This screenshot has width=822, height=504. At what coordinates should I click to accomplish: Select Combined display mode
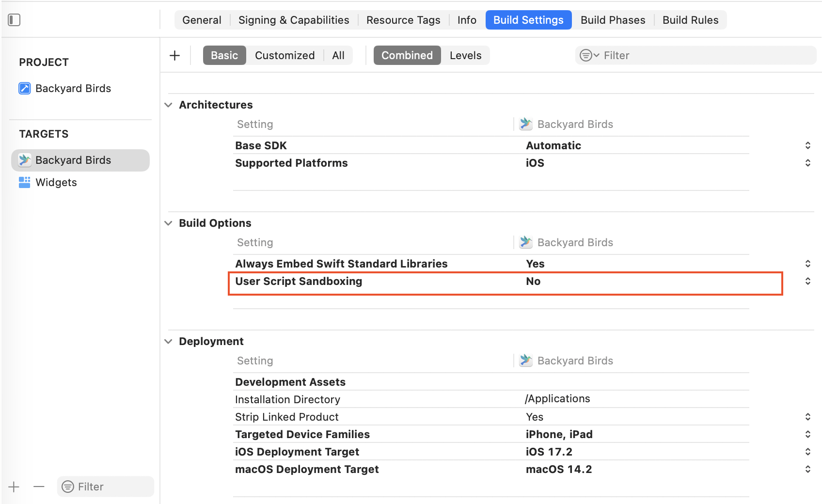click(407, 56)
